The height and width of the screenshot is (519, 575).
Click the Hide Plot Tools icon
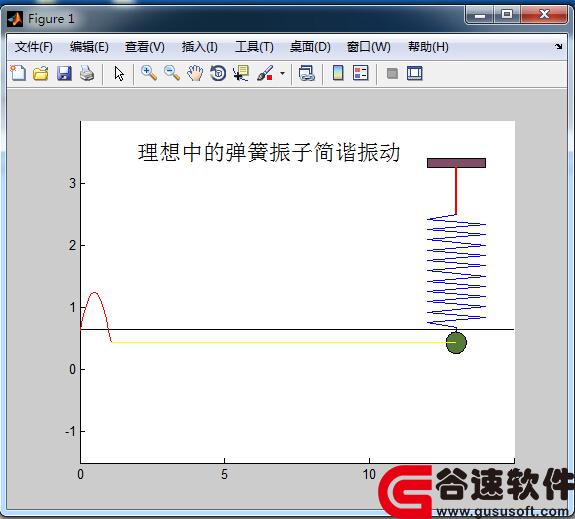[392, 73]
